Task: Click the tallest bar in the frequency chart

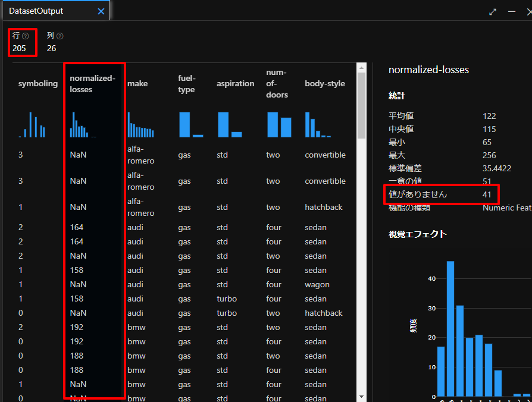Action: 450,328
